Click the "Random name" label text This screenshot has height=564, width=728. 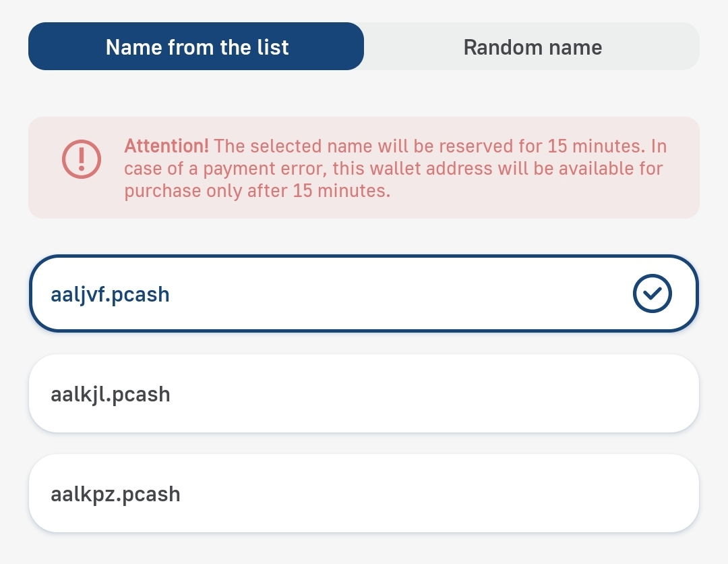click(x=533, y=47)
